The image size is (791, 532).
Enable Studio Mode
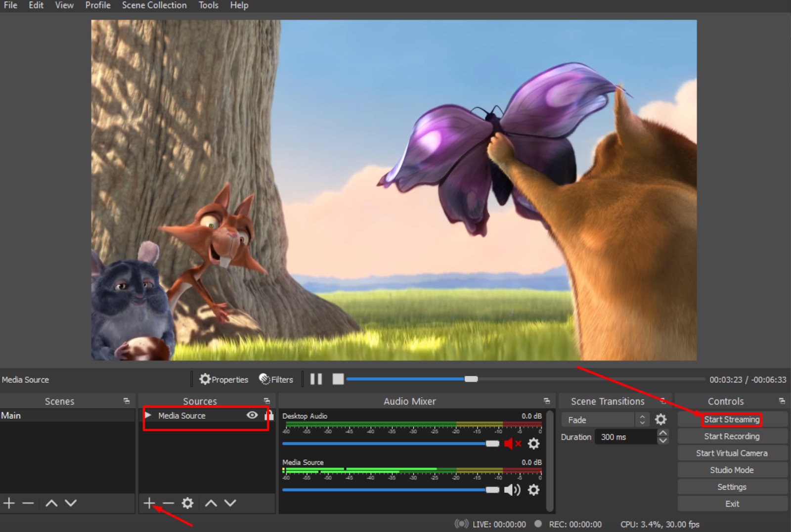coord(732,470)
